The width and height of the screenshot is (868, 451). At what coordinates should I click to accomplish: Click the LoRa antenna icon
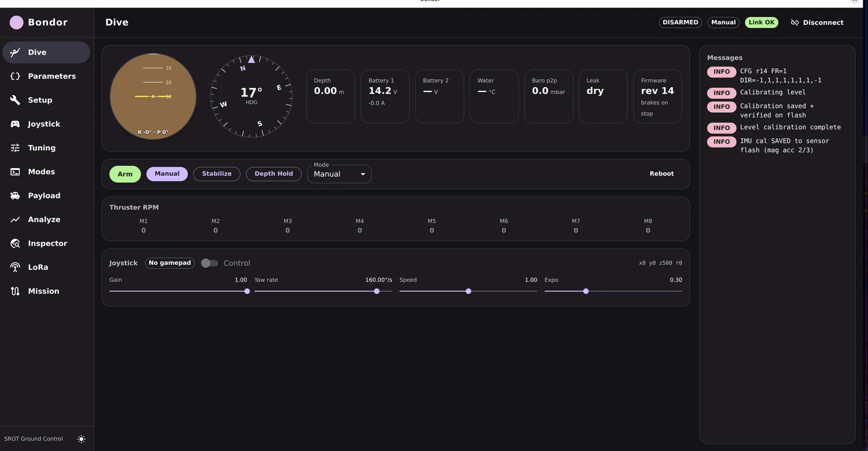(x=15, y=267)
